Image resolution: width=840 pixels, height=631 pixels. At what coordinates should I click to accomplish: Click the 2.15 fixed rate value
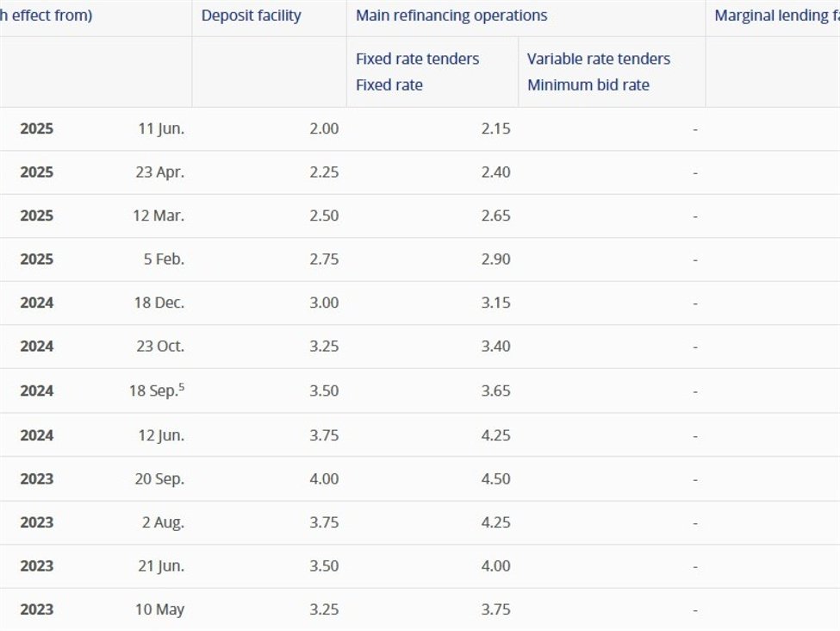point(495,128)
